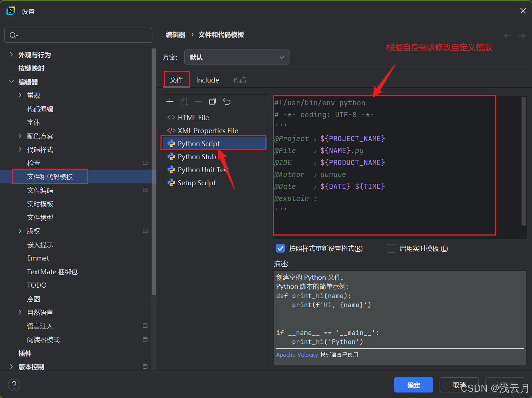Open TODO settings page
The height and width of the screenshot is (398, 532).
coord(37,285)
